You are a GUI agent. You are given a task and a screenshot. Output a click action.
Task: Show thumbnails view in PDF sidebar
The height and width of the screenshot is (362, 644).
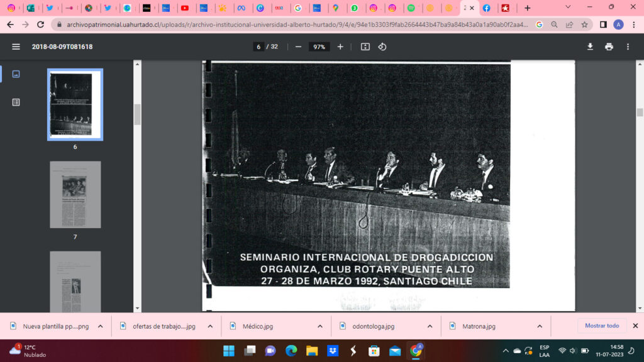pyautogui.click(x=16, y=74)
